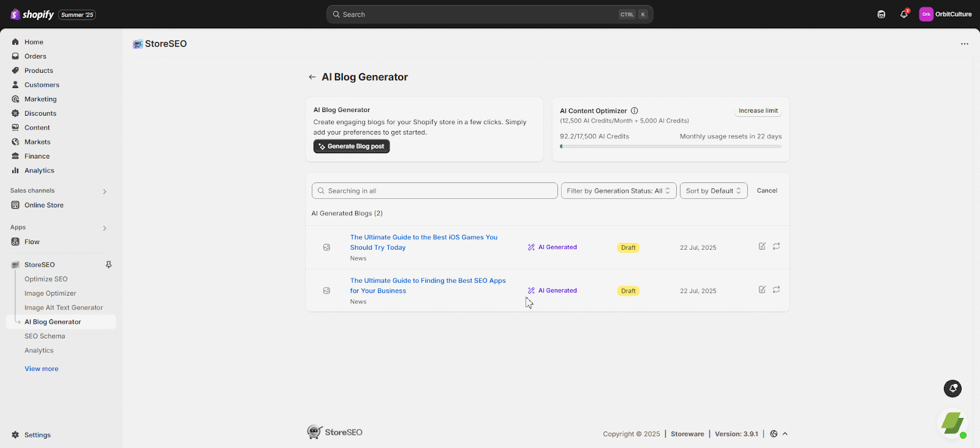The height and width of the screenshot is (448, 980).
Task: Click the info icon next to AI Content Optimizer
Action: 635,111
